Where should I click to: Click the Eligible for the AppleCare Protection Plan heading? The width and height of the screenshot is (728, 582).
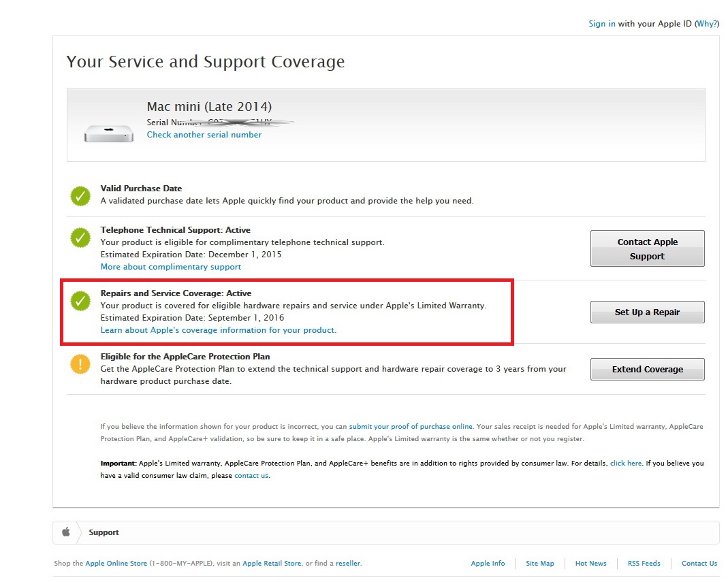(185, 357)
